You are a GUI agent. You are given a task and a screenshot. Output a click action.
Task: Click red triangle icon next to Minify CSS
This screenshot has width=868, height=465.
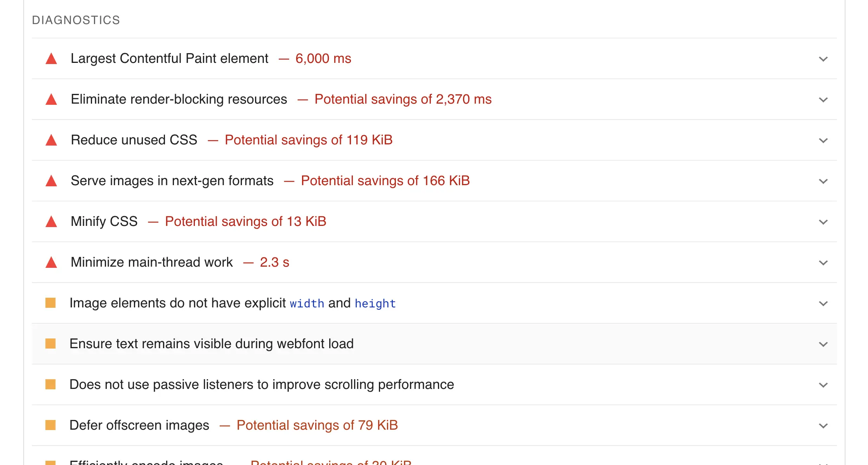tap(51, 222)
